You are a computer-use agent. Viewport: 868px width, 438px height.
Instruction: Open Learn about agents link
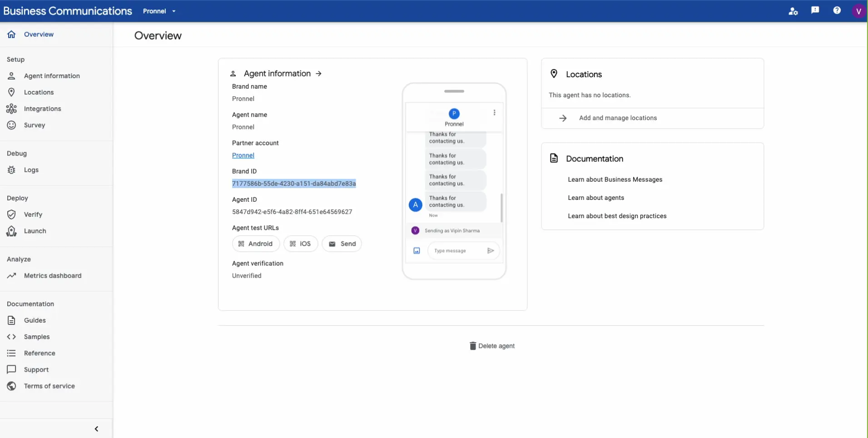(x=596, y=198)
